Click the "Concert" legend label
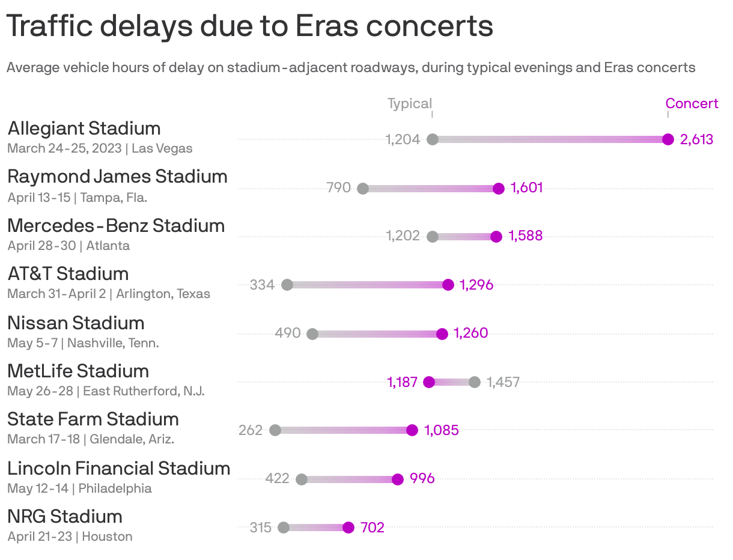 (692, 103)
